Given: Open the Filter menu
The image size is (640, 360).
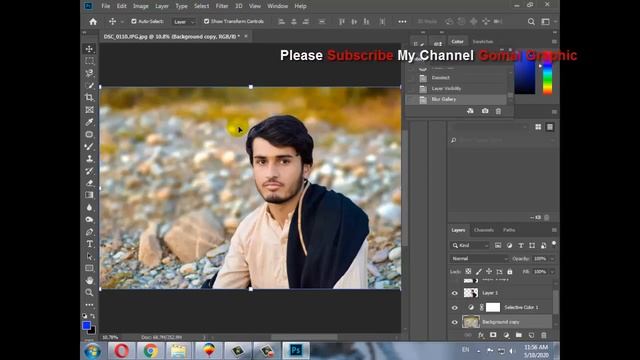Looking at the screenshot, I should click(x=222, y=6).
